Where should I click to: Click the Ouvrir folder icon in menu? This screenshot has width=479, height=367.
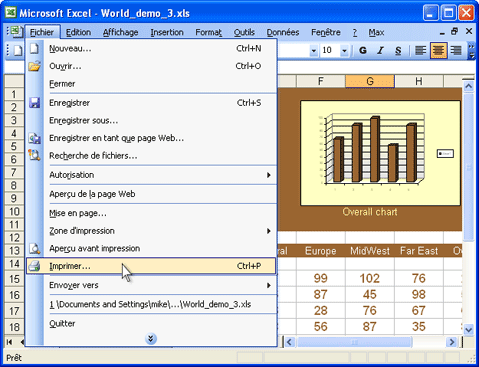[34, 66]
